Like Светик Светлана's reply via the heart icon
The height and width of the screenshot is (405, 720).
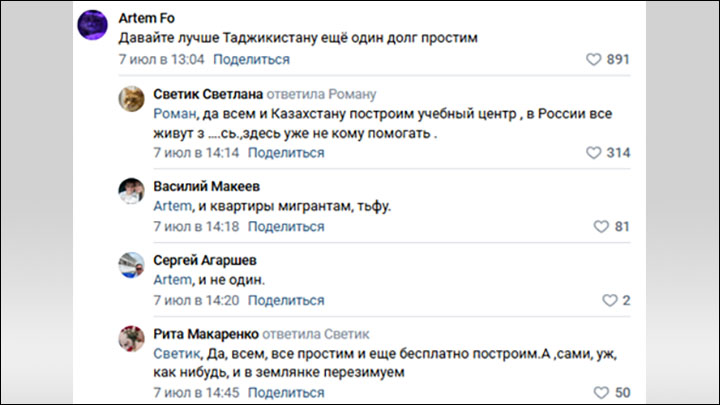592,153
